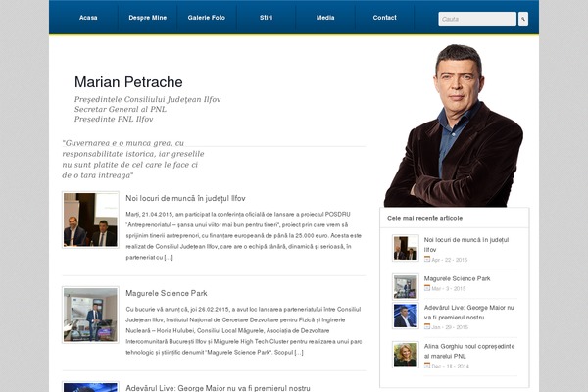Click 'Președintele Consiliului Județean Ilfov' subtitle
Screen dimensions: 588x392
point(147,99)
